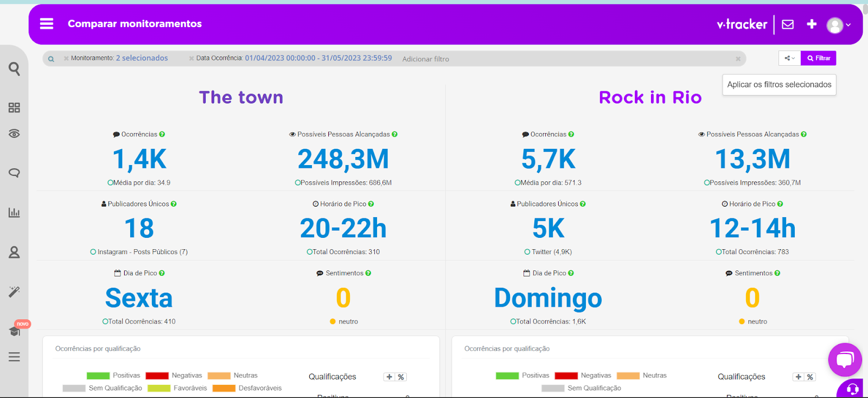
Task: Click the Filtrar button
Action: click(x=819, y=58)
